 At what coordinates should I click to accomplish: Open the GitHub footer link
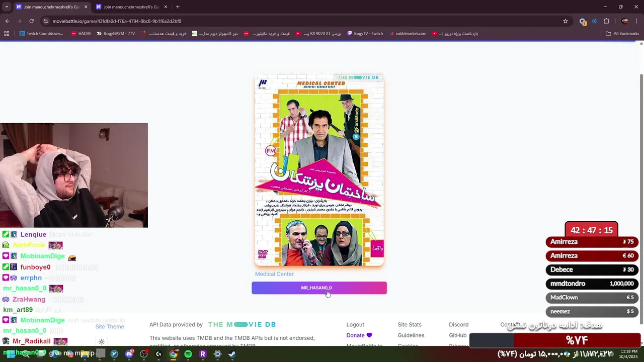click(x=457, y=335)
